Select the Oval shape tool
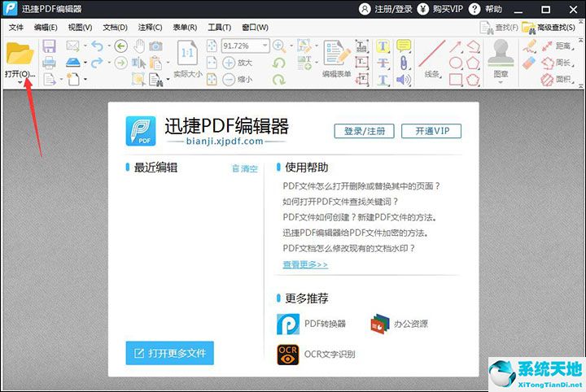This screenshot has width=586, height=392. pyautogui.click(x=456, y=63)
